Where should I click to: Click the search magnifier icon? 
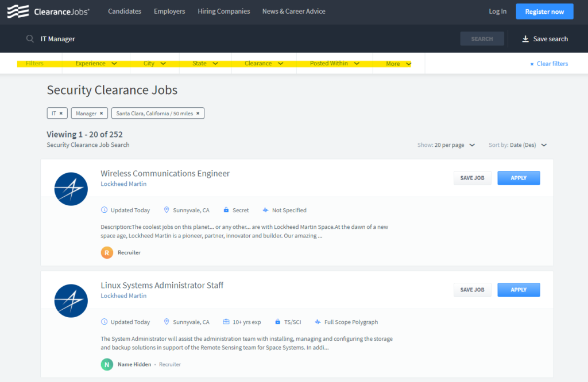coord(30,39)
